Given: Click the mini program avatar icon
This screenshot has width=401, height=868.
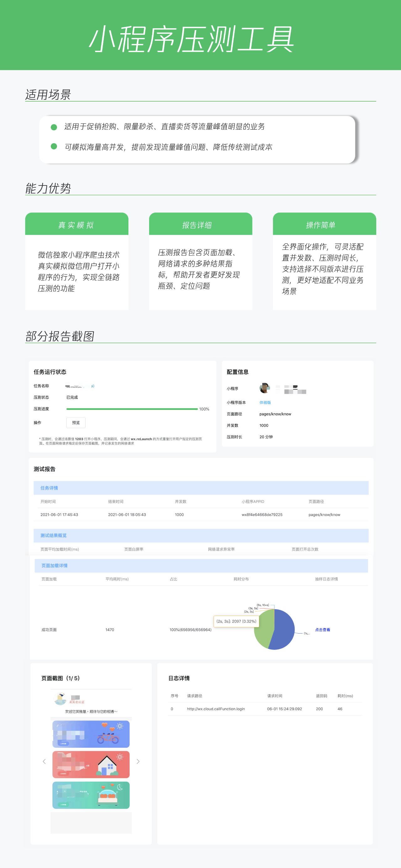Looking at the screenshot, I should click(264, 388).
